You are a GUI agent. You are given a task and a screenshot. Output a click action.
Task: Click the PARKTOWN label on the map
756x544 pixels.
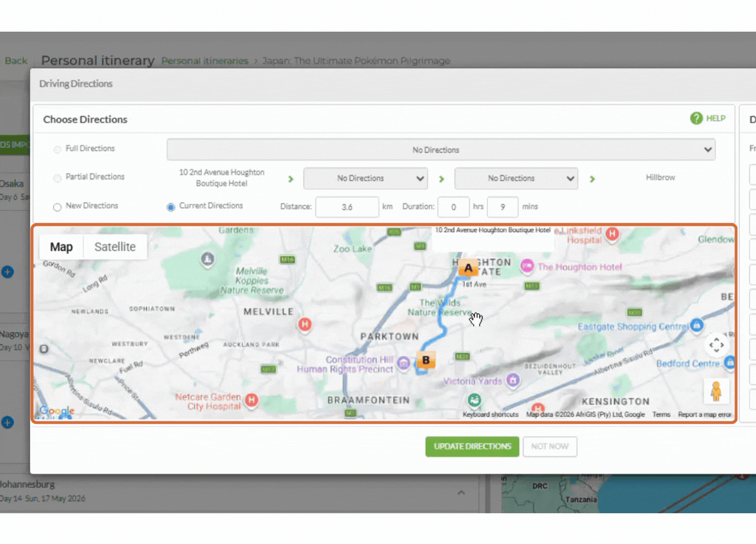coord(389,336)
